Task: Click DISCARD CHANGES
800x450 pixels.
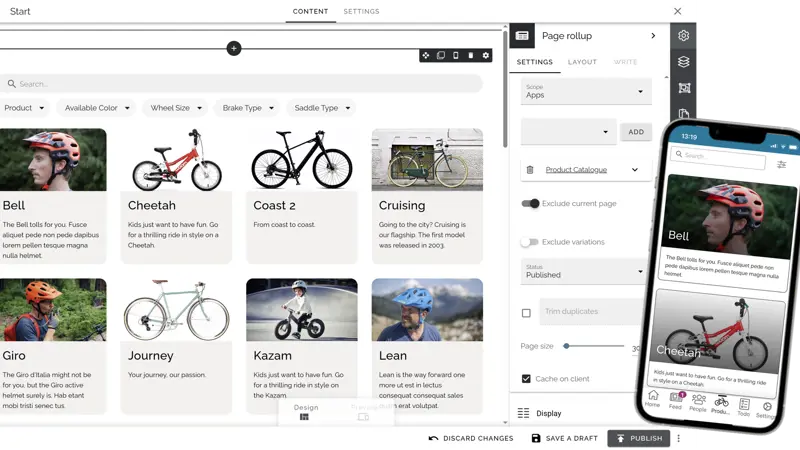Action: pyautogui.click(x=471, y=438)
